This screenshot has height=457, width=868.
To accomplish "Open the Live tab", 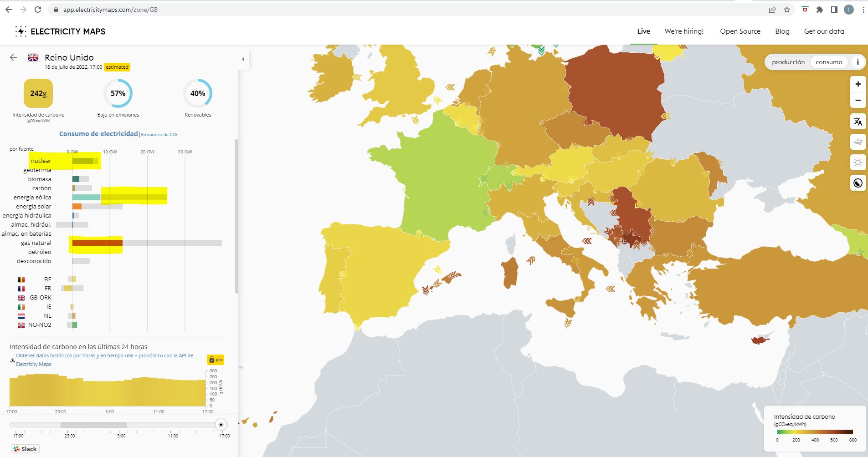I will 643,31.
